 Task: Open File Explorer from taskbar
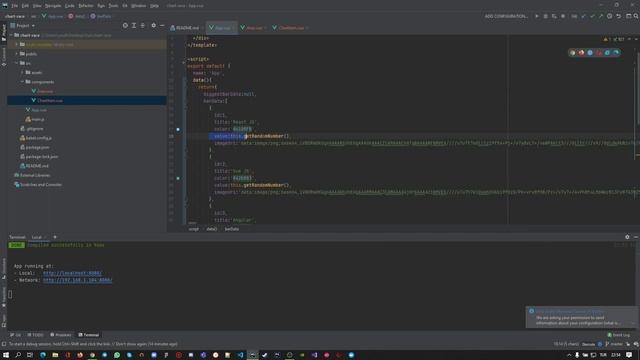55,355
